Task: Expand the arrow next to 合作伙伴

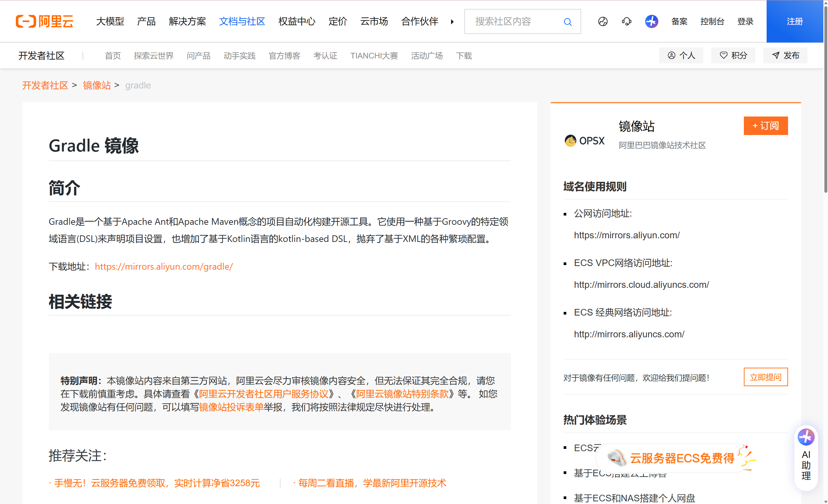Action: coord(452,21)
